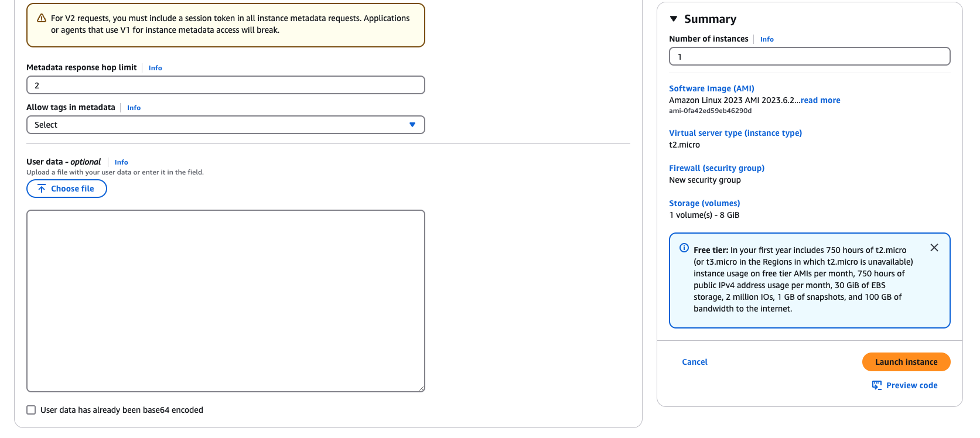The height and width of the screenshot is (438, 980).
Task: Check User data already base64 encoded
Action: [31, 410]
